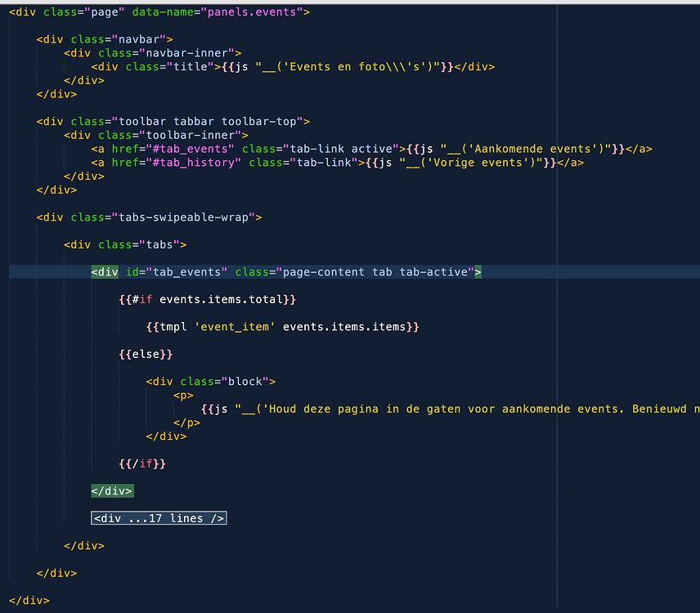Click the 'tabs-swipeable-wrap' class value

point(183,217)
